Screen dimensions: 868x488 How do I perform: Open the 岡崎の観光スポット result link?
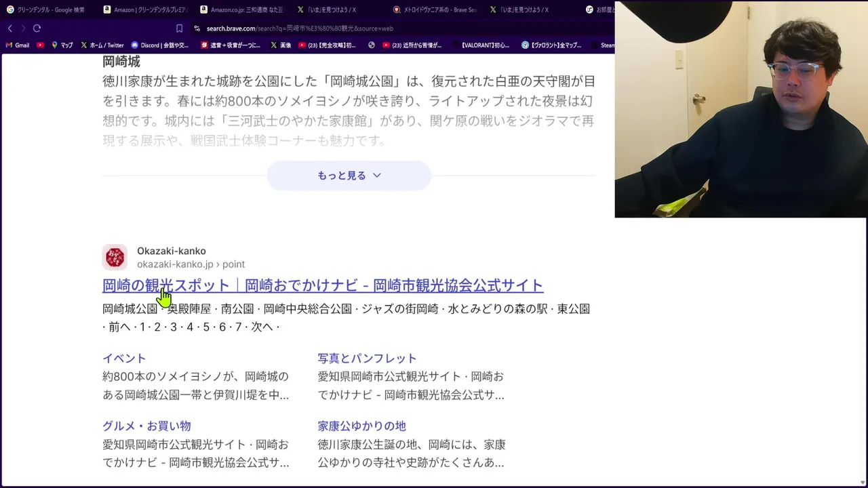(x=323, y=285)
